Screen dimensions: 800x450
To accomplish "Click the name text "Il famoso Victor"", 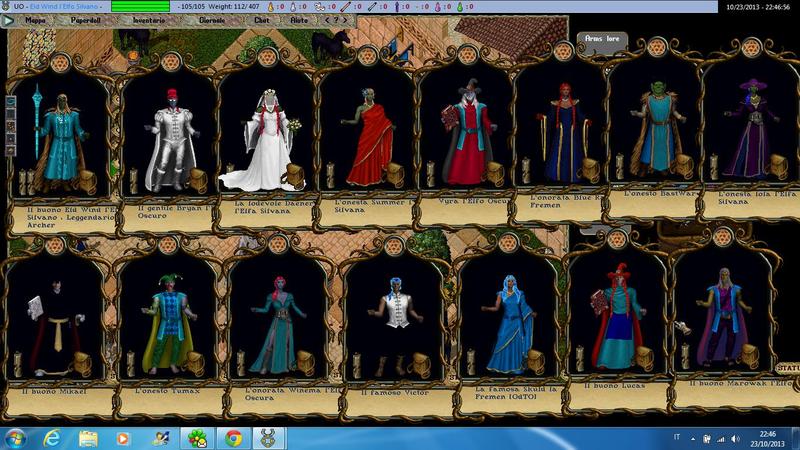I will [x=395, y=393].
